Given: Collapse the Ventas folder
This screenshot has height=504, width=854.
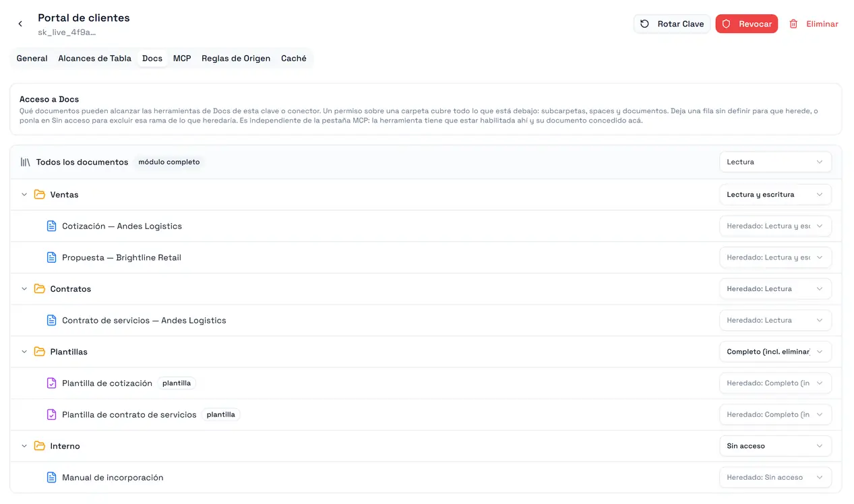Looking at the screenshot, I should (24, 195).
